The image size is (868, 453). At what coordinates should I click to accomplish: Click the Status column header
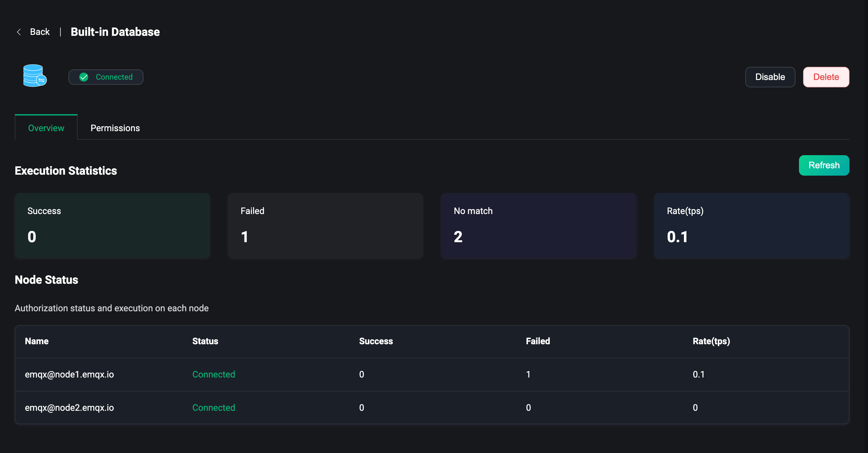pos(205,341)
